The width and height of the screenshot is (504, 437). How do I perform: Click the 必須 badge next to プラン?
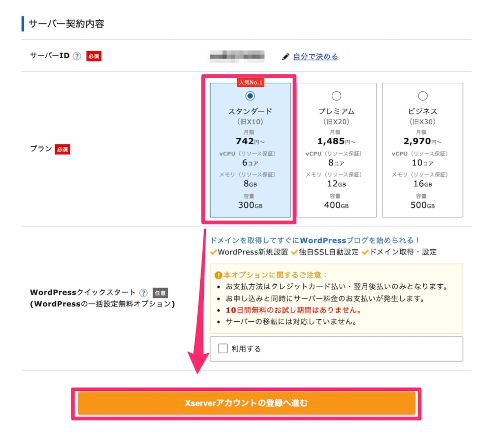63,149
